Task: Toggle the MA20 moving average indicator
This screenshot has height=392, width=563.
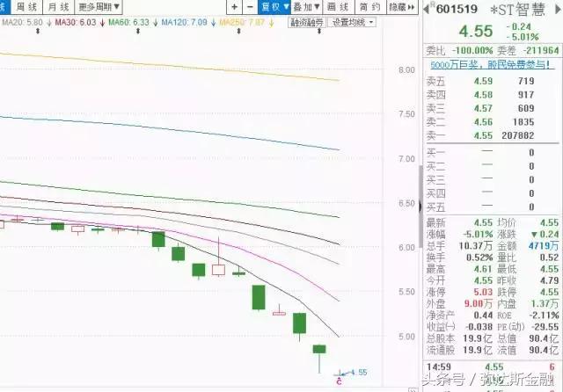Action: point(22,23)
